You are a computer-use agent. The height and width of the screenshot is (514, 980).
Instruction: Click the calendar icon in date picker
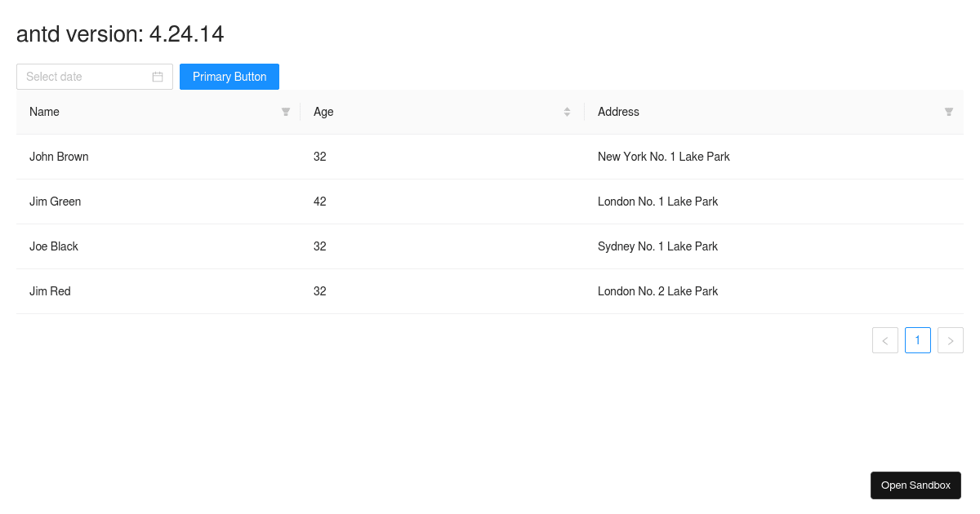pos(158,77)
